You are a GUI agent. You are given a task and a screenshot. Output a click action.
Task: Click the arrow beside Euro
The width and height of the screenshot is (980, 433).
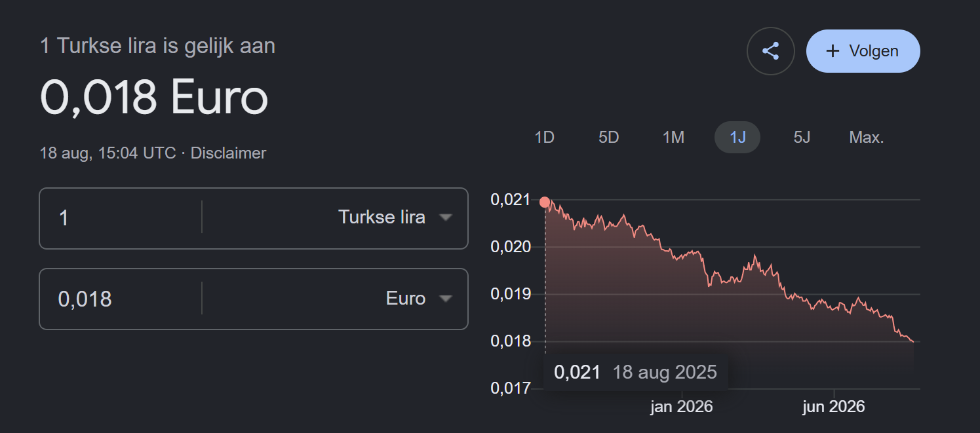446,299
